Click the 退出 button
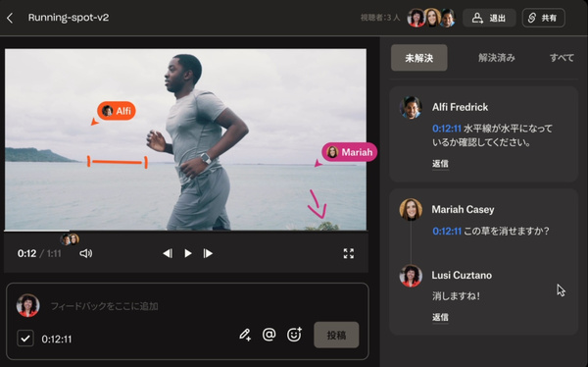The image size is (588, 367). coord(489,18)
